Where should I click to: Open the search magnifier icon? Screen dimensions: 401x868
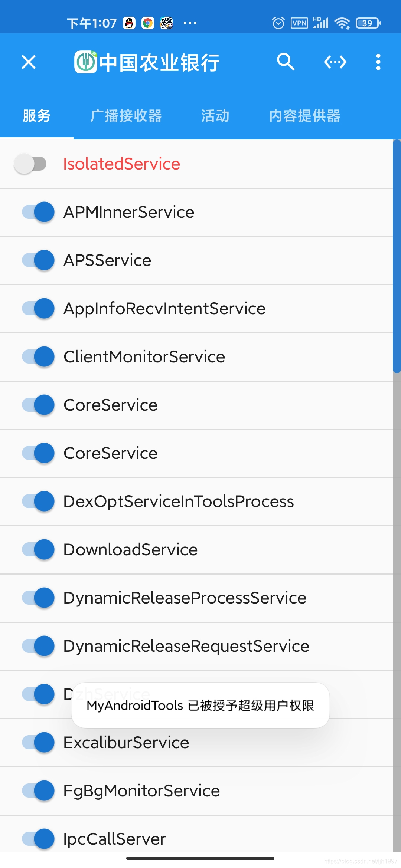[x=286, y=62]
